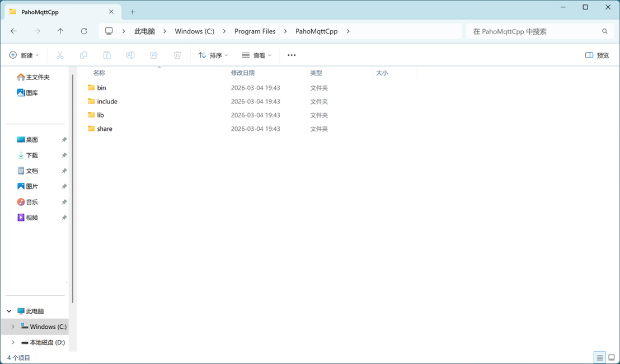
Task: Open the 新建 dropdown menu
Action: click(24, 55)
